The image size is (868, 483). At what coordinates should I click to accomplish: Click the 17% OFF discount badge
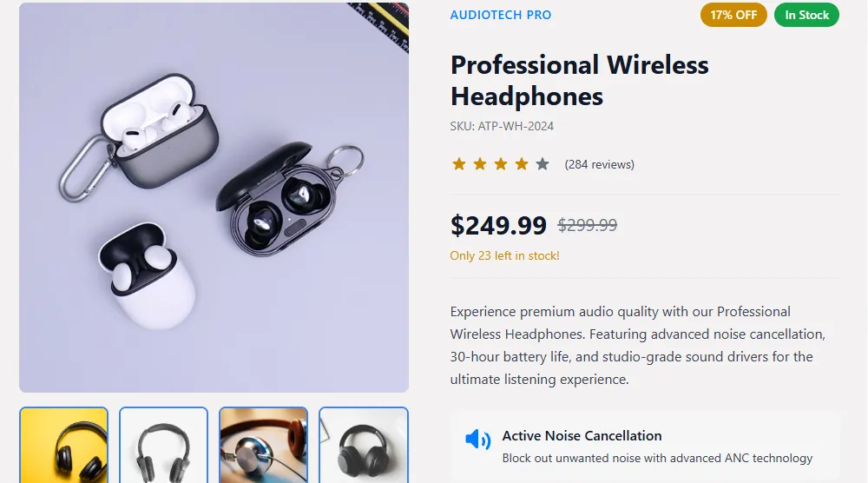(x=733, y=15)
